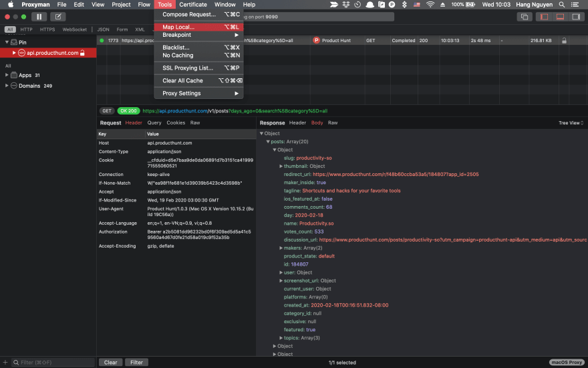588x368 pixels.
Task: Click the listening on port 9090 status bar
Action: (x=318, y=17)
